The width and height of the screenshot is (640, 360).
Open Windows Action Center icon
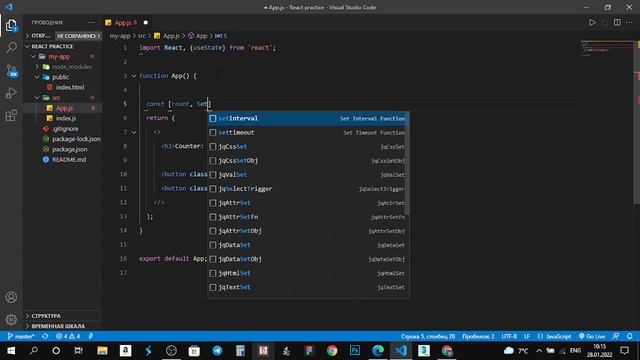tap(624, 351)
